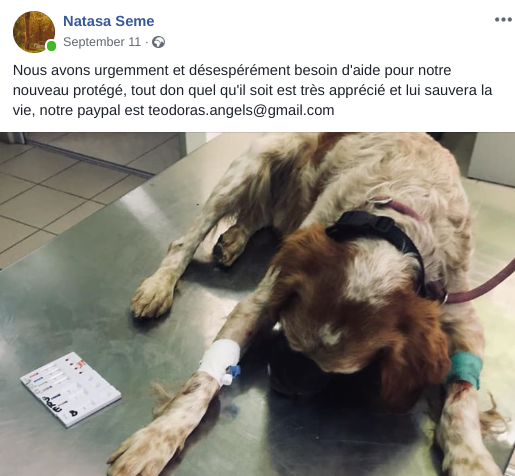Click the blue catheter cap on bandage

pyautogui.click(x=232, y=372)
